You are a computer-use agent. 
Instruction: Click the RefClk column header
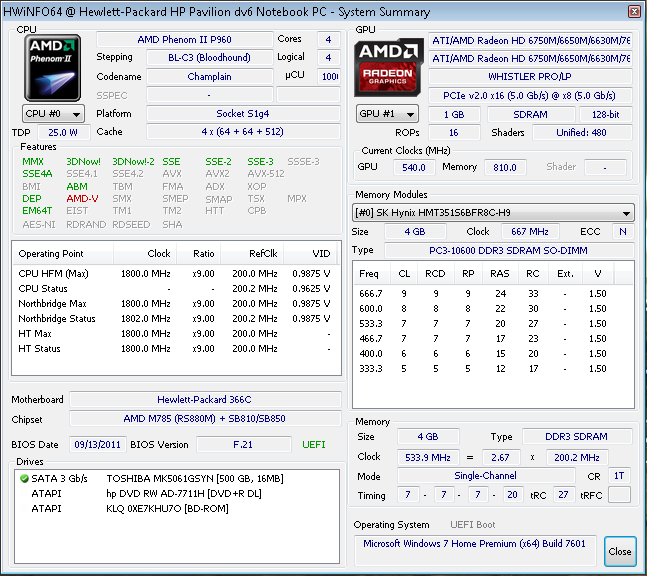pyautogui.click(x=252, y=253)
